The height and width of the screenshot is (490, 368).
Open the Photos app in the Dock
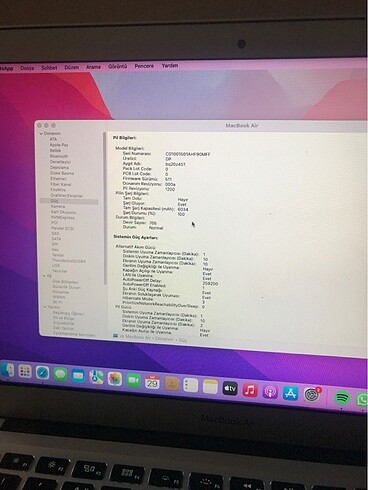pos(115,379)
